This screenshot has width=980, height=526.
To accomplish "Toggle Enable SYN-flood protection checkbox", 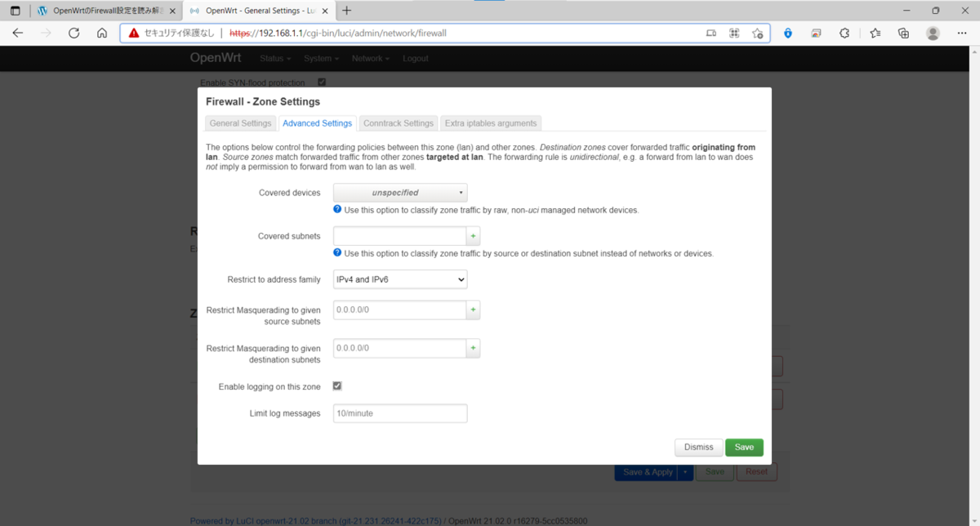I will tap(322, 82).
